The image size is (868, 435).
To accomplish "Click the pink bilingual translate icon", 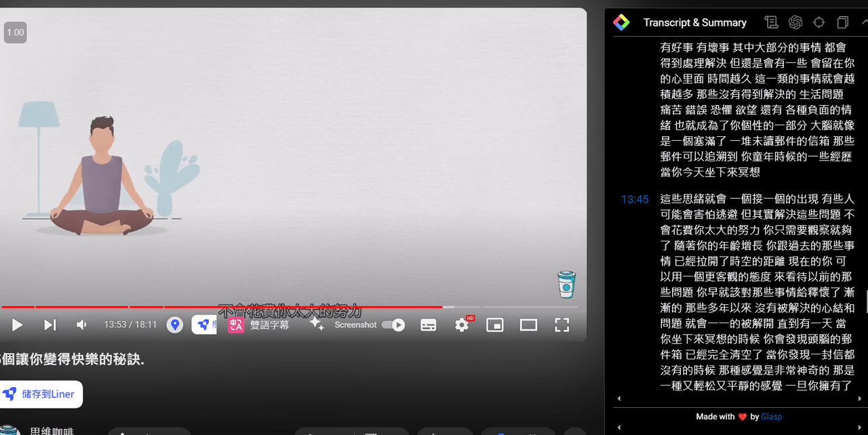I will [x=236, y=325].
